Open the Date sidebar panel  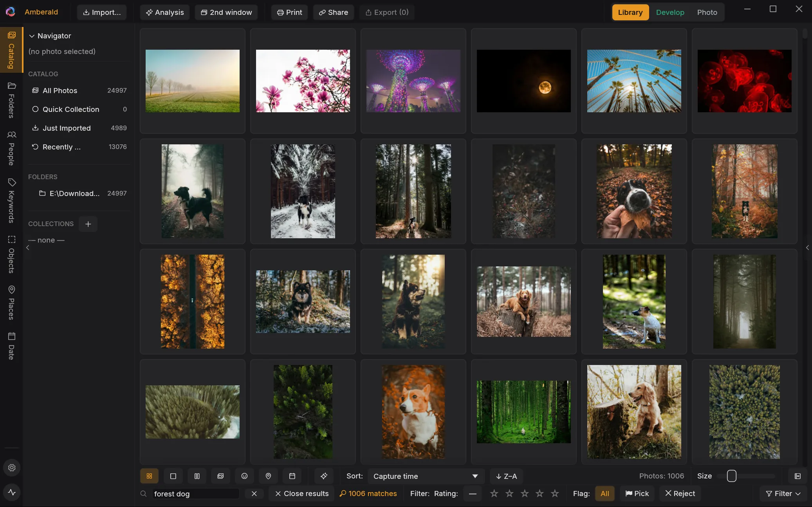pyautogui.click(x=12, y=346)
